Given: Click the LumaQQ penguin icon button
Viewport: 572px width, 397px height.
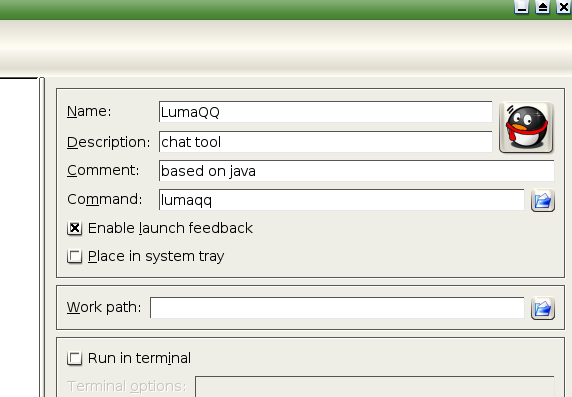Looking at the screenshot, I should click(526, 127).
